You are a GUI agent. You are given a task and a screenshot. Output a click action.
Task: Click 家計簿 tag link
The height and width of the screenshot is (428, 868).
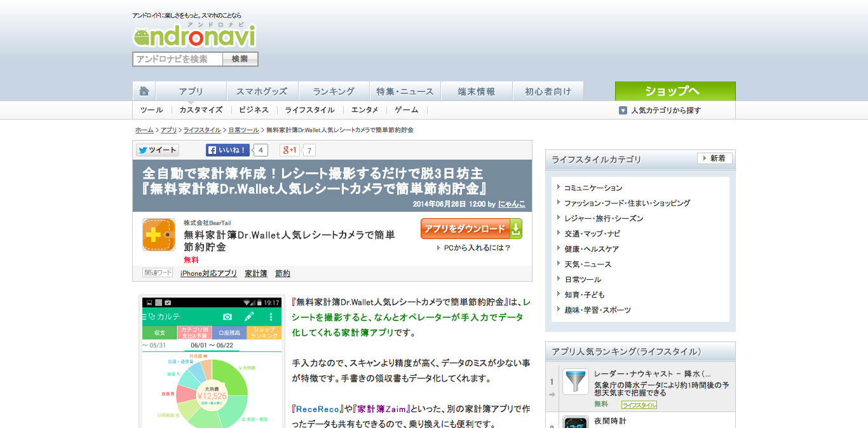tap(256, 273)
